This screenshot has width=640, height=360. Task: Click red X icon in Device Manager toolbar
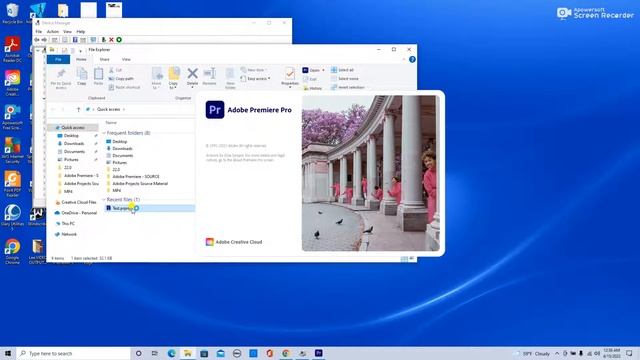point(111,40)
